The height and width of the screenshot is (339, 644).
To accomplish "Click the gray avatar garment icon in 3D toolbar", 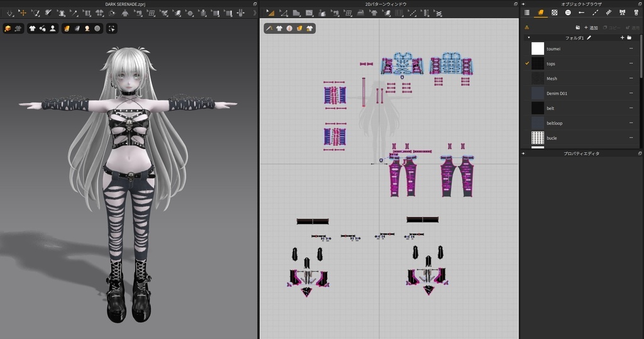I will click(125, 13).
